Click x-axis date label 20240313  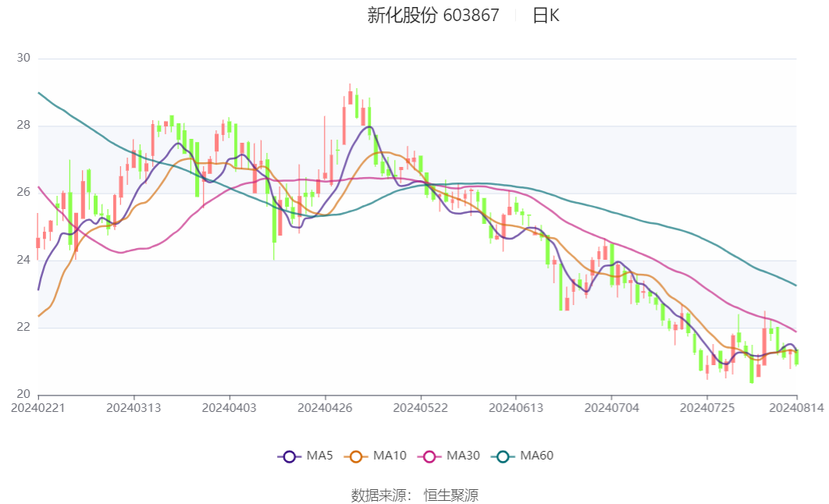(x=133, y=408)
